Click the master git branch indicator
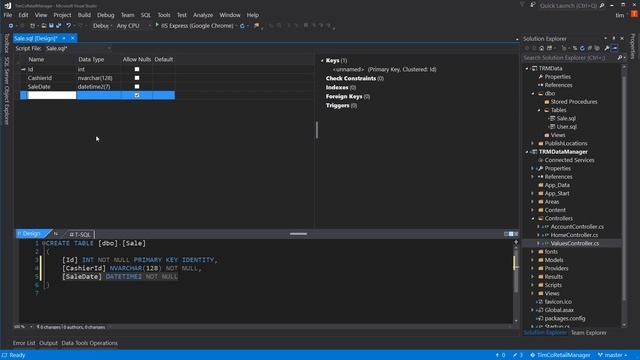 (x=613, y=355)
